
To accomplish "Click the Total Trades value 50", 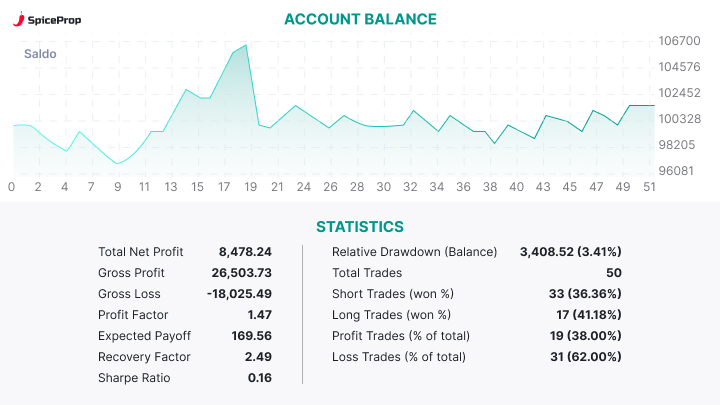I will click(x=613, y=273).
